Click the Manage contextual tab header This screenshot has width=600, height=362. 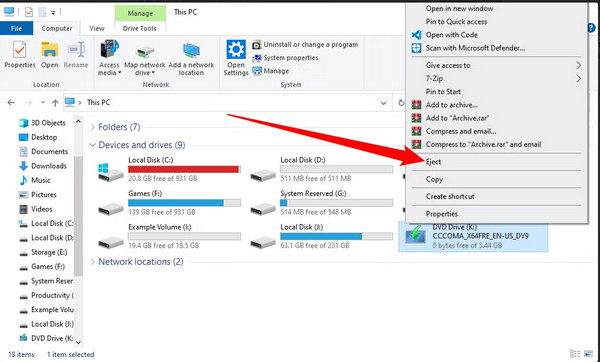click(x=140, y=13)
